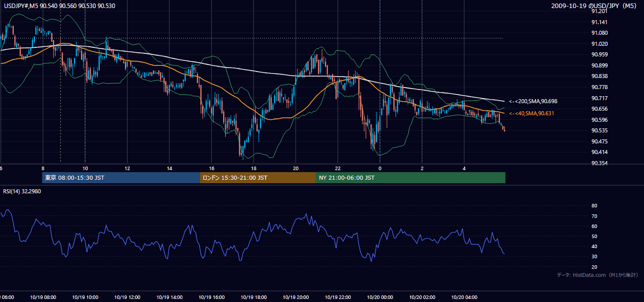The image size is (644, 302).
Task: Click hour label 12 under price chart
Action: click(x=127, y=169)
